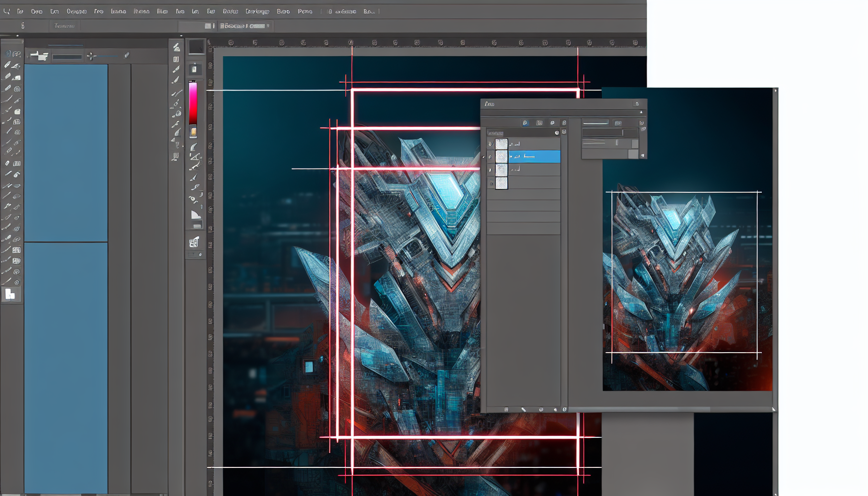
Task: Click the crosshair icon in the options bar
Action: [x=91, y=57]
